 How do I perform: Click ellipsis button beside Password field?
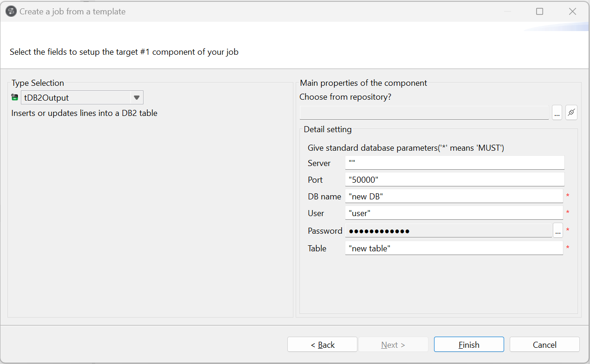558,230
